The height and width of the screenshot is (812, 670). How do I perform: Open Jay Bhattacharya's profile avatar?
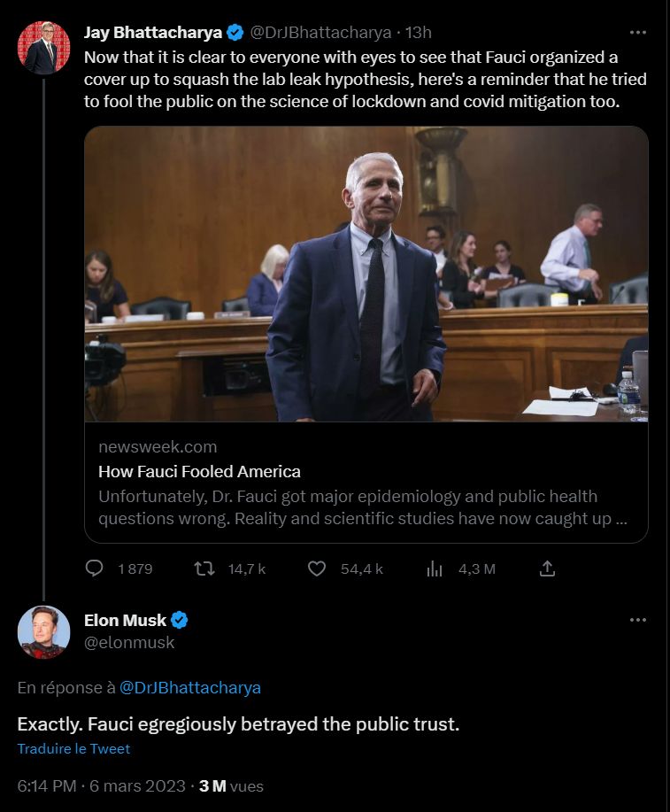click(43, 47)
